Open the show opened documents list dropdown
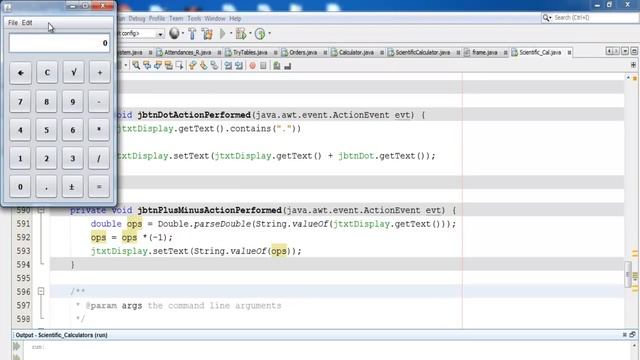Viewport: 640px width, 360px height. point(625,51)
